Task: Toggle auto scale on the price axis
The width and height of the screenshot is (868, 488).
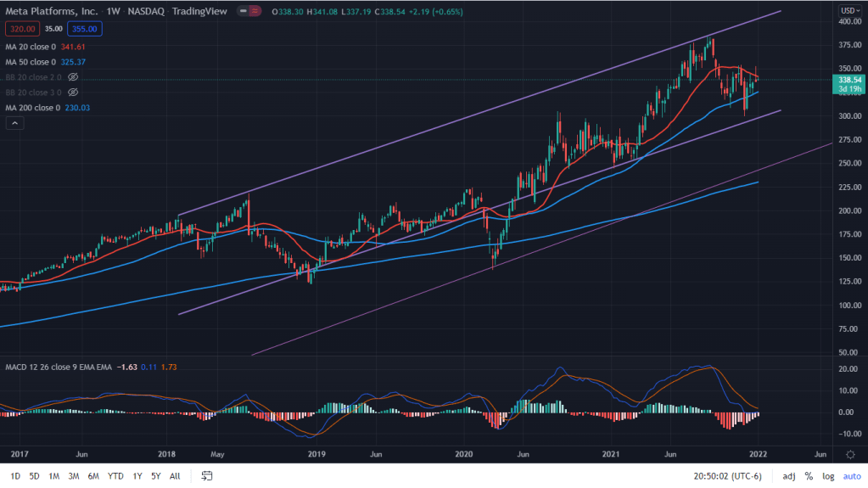Action: pos(850,476)
